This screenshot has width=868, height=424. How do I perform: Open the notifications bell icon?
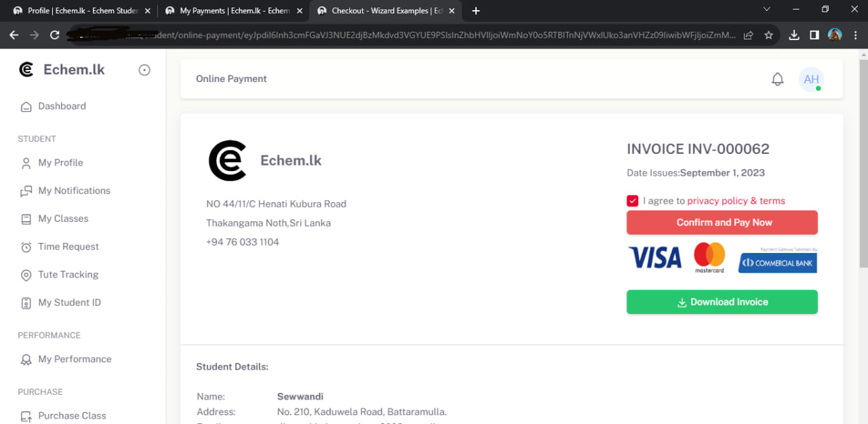pos(778,79)
